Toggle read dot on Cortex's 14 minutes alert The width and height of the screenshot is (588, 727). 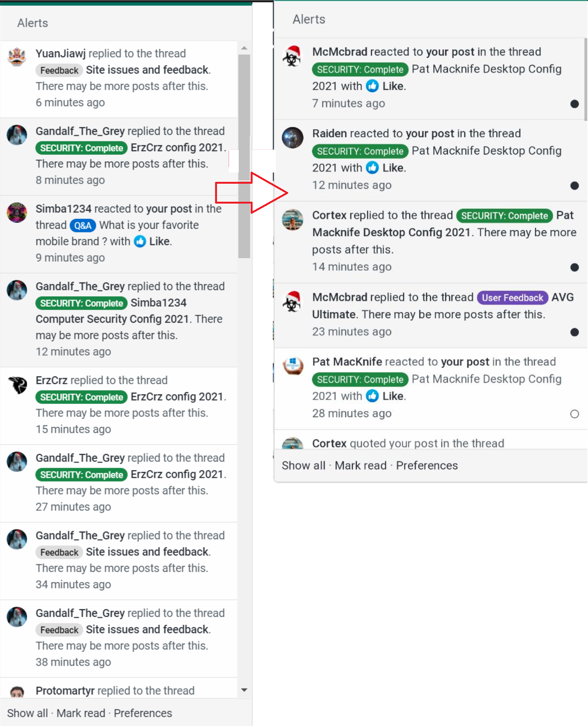click(574, 267)
